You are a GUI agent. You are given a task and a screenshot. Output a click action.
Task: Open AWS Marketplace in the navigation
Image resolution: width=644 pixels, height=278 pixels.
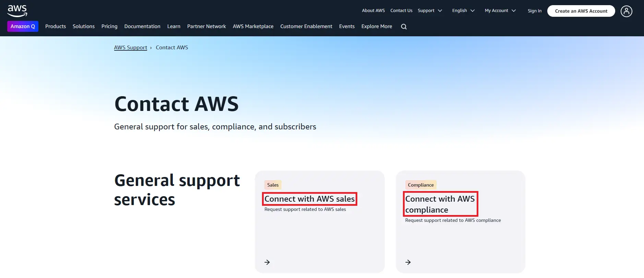click(x=253, y=26)
